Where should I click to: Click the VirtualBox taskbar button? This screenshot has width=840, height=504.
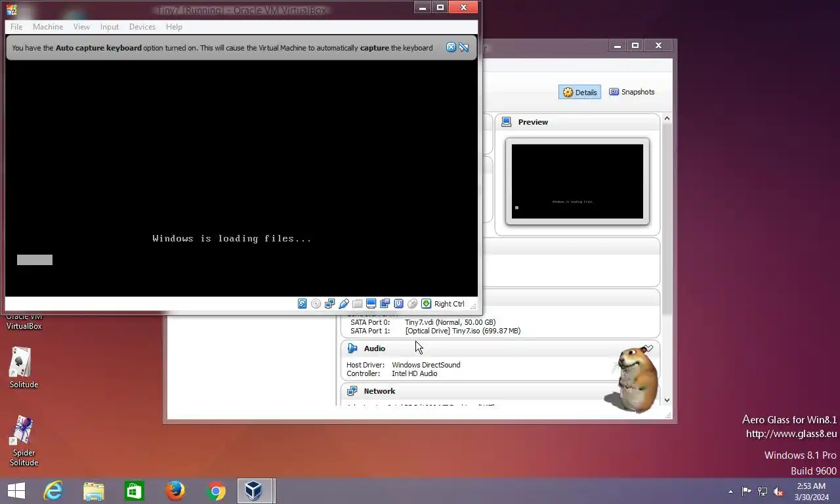255,491
